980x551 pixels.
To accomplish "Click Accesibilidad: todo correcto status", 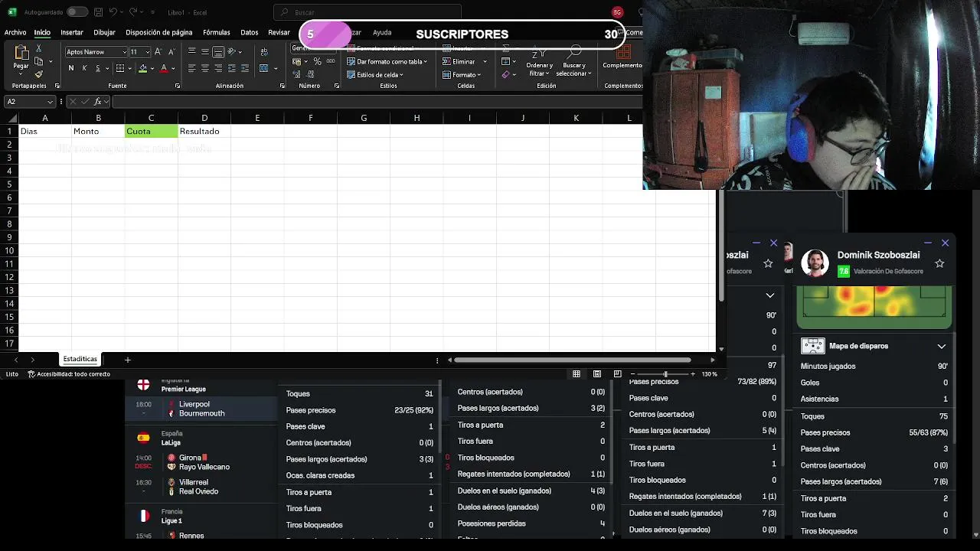I will coord(70,374).
